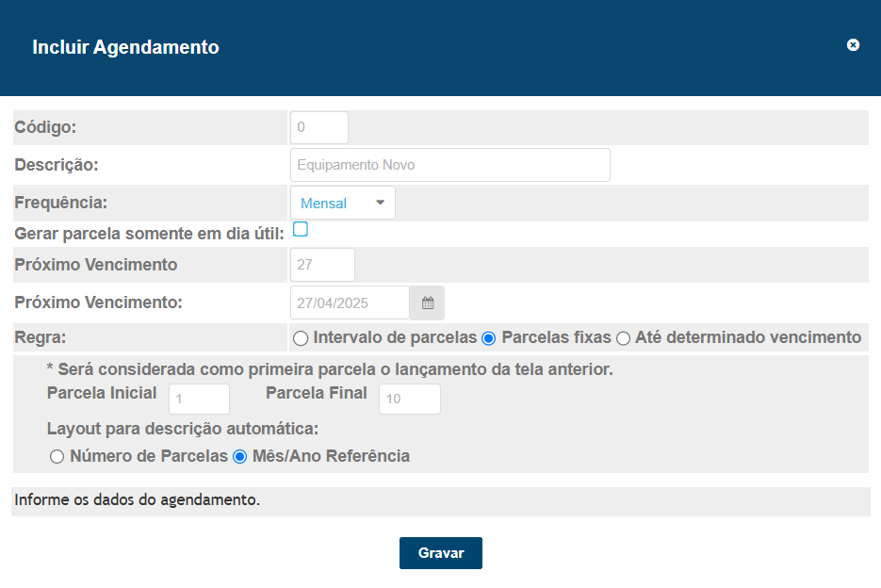Click the note about the primeira parcela
Viewport: 881px width, 588px height.
pyautogui.click(x=330, y=369)
